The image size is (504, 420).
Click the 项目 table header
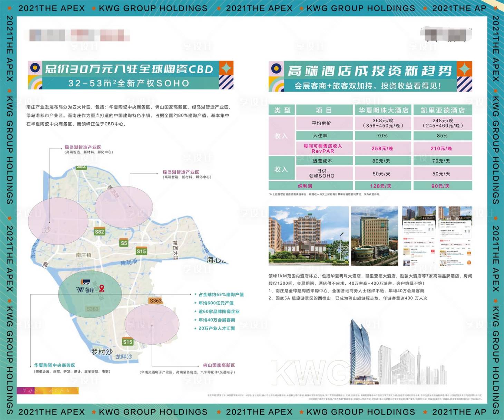(324, 110)
